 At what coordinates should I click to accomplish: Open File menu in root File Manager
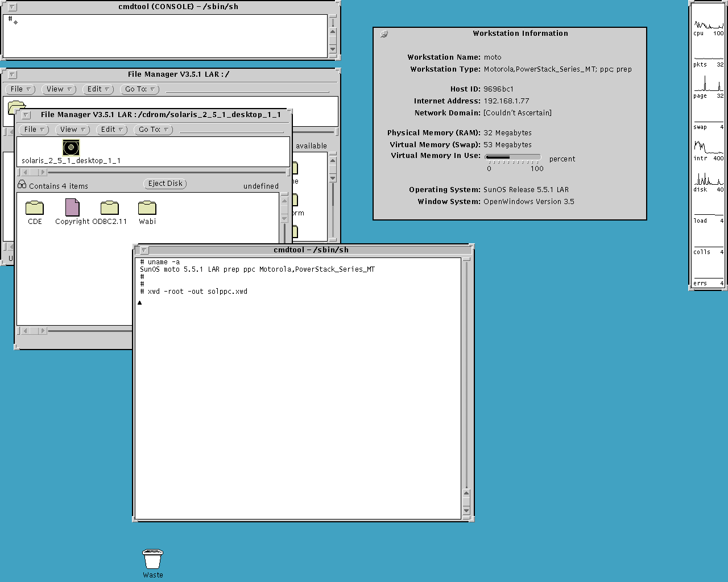click(20, 89)
